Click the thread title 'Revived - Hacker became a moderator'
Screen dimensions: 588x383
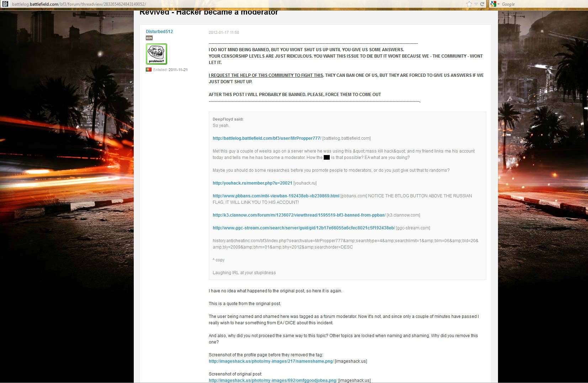coord(209,12)
